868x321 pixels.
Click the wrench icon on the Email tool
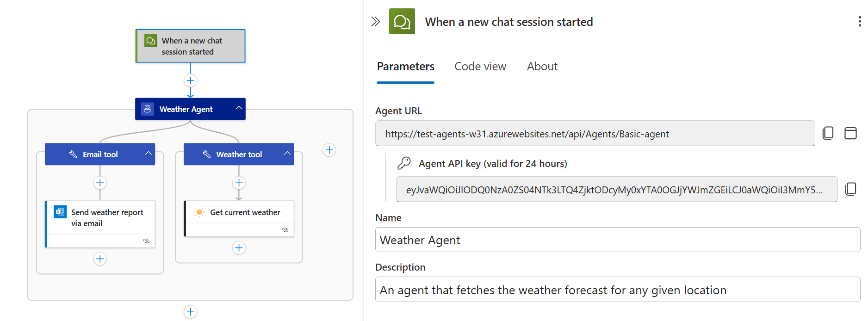tap(73, 154)
